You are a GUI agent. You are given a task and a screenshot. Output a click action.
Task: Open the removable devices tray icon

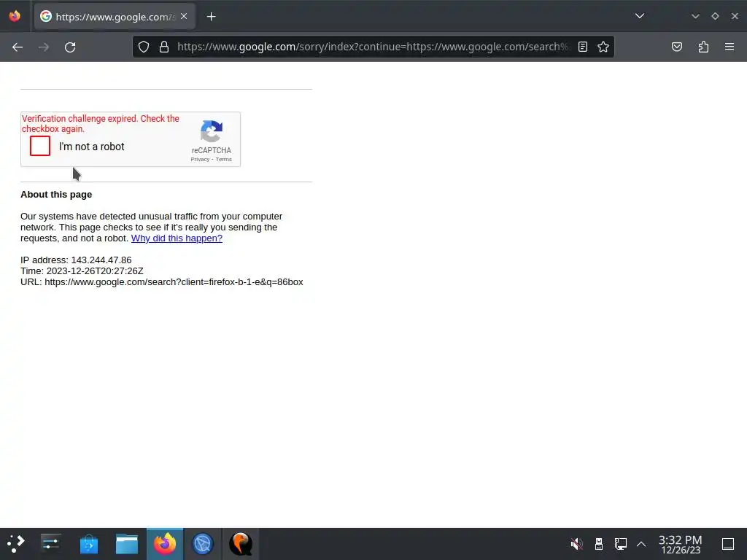click(599, 543)
